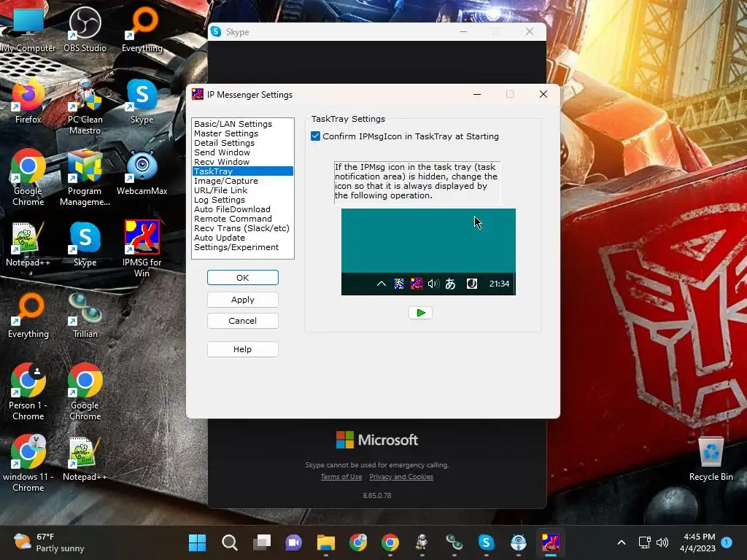Open Trillian from the taskbar
This screenshot has width=747, height=560.
(x=454, y=542)
